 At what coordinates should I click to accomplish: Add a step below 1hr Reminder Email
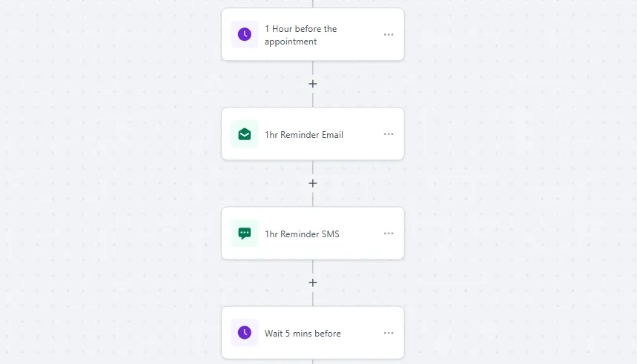(x=313, y=183)
